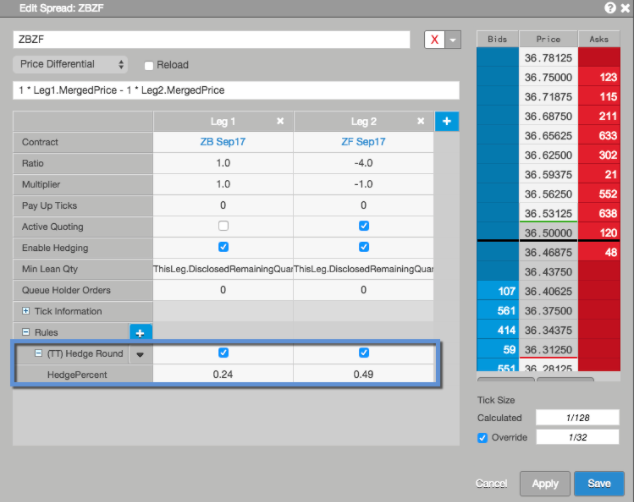Click the ZB Sep17 contract link
Viewport: 635px width, 502px height.
[223, 142]
